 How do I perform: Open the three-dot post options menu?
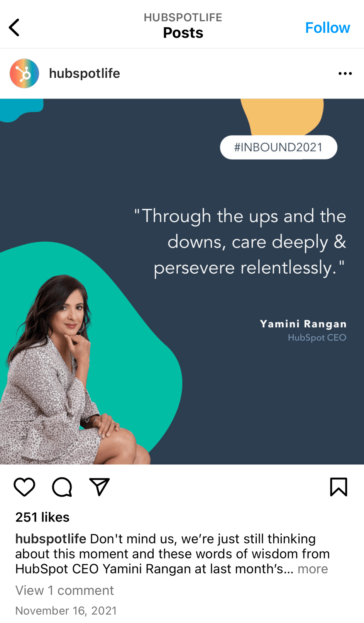click(345, 73)
